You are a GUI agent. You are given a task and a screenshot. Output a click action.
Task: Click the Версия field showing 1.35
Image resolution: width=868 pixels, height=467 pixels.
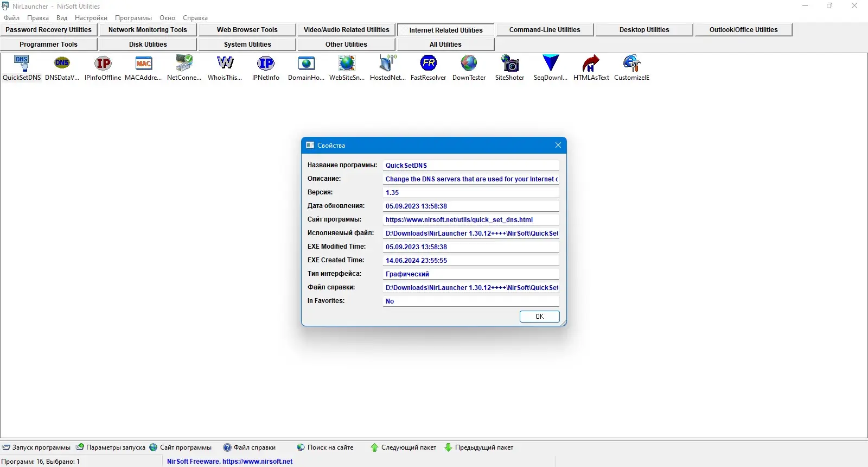pyautogui.click(x=471, y=193)
